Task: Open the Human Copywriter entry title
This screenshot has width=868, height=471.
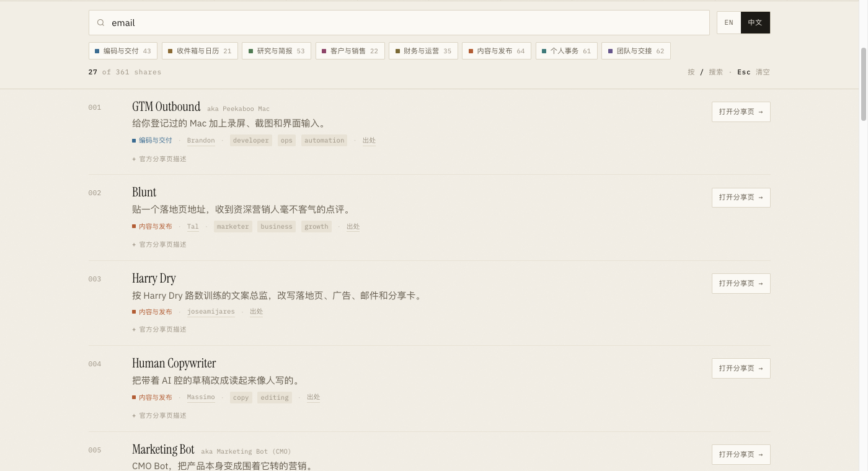Action: tap(174, 363)
